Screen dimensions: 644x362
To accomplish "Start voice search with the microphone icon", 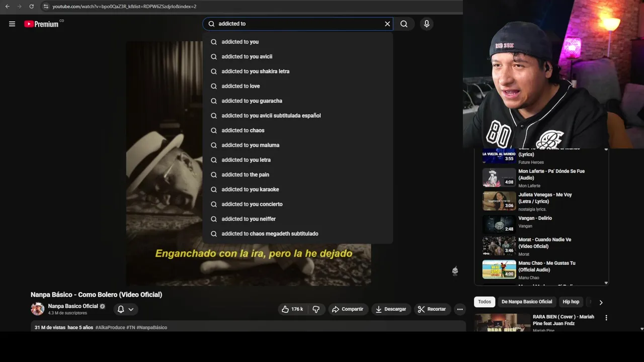I will point(427,24).
